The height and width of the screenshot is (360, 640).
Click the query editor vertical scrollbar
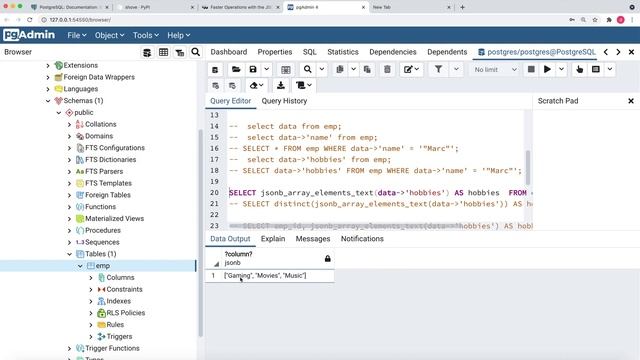(527, 167)
